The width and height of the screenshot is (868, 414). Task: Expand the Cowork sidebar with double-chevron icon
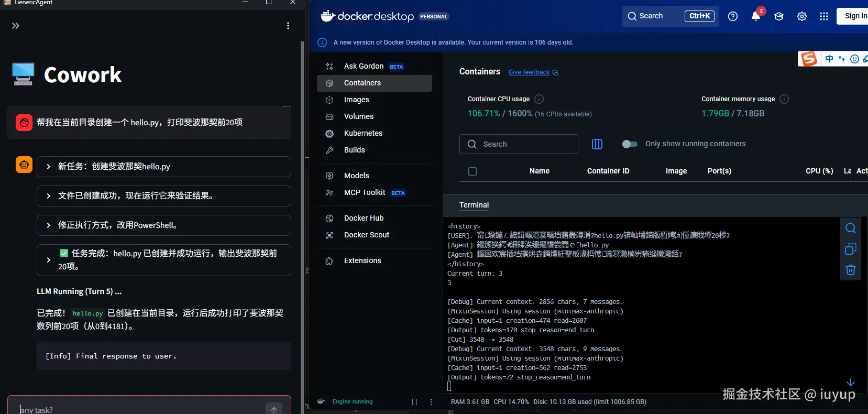tap(16, 26)
